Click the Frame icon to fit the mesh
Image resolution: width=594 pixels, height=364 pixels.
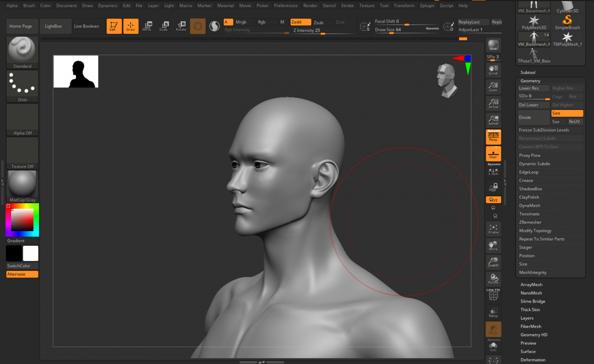493,229
